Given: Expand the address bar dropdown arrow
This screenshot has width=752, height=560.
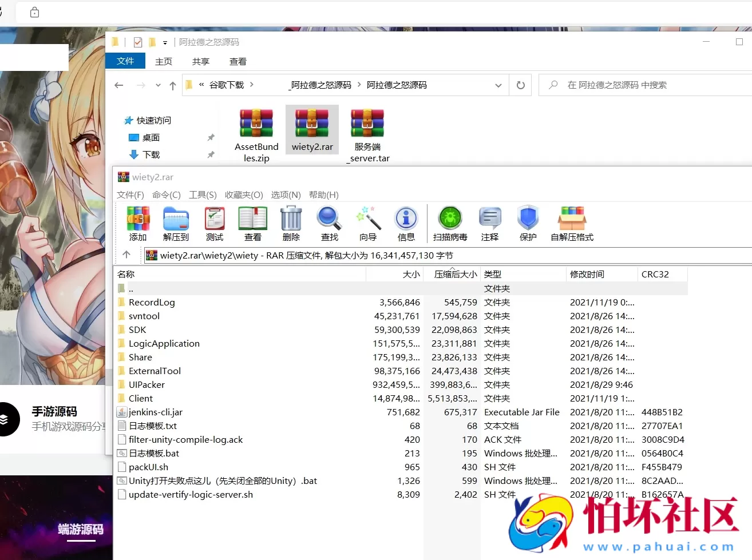Looking at the screenshot, I should point(498,84).
